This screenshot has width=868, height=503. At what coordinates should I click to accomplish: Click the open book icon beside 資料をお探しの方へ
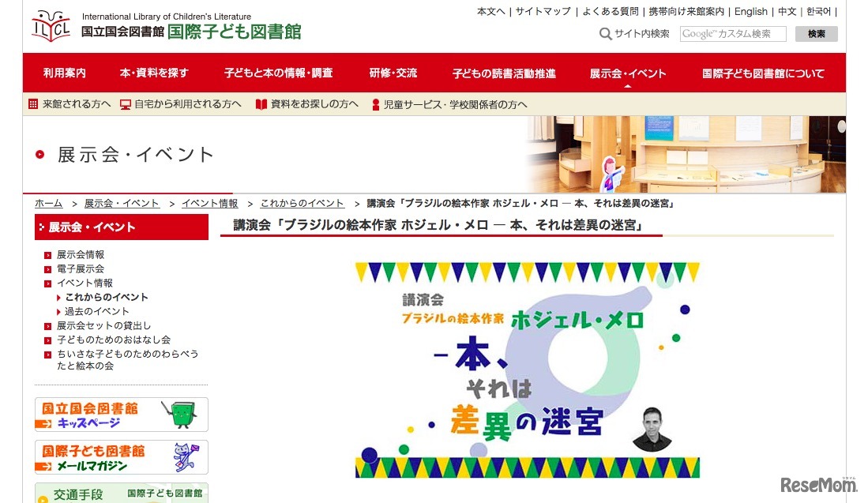point(261,103)
